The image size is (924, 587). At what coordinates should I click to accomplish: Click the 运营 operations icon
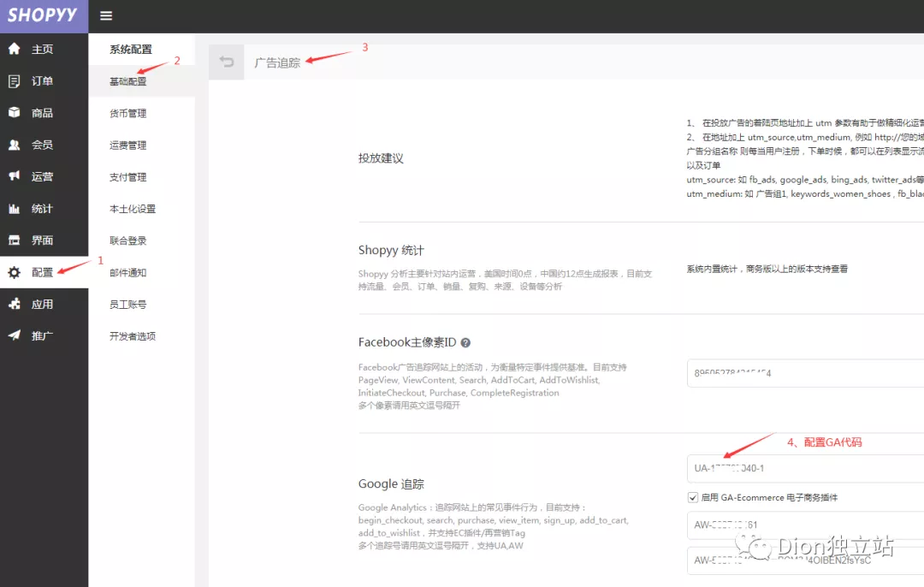(x=15, y=176)
